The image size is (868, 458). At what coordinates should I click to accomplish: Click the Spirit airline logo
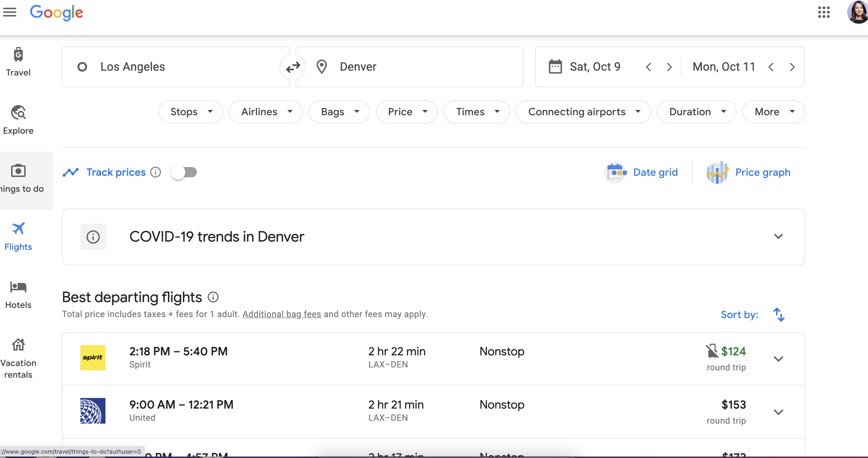93,358
